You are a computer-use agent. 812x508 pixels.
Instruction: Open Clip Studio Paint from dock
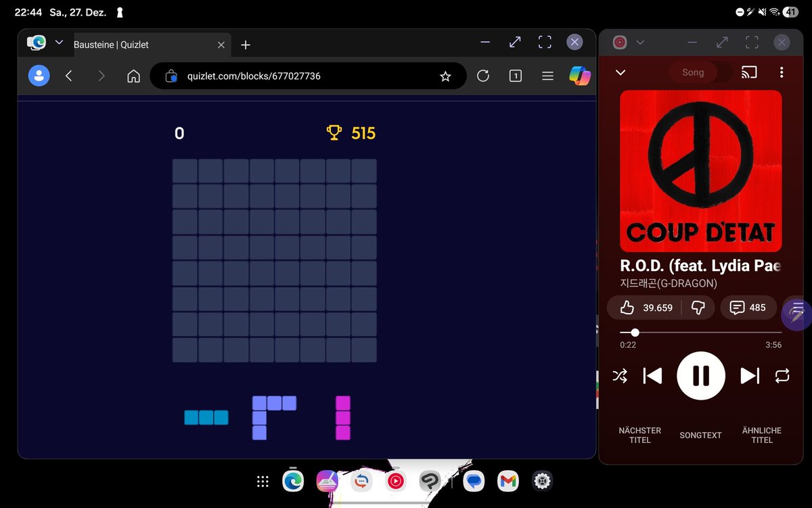[429, 482]
